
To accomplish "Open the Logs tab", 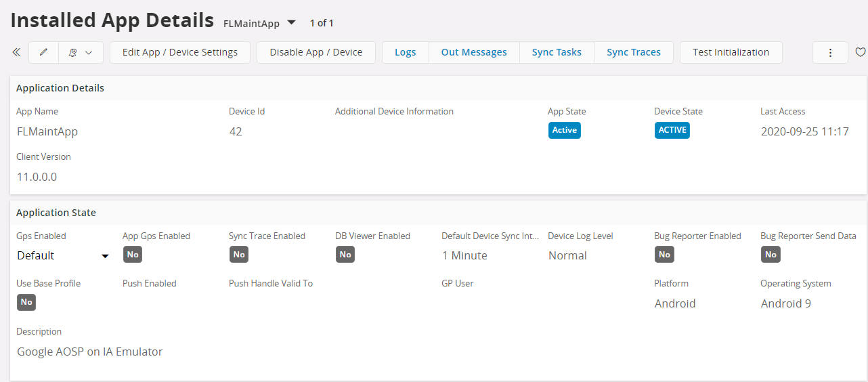I will 405,52.
